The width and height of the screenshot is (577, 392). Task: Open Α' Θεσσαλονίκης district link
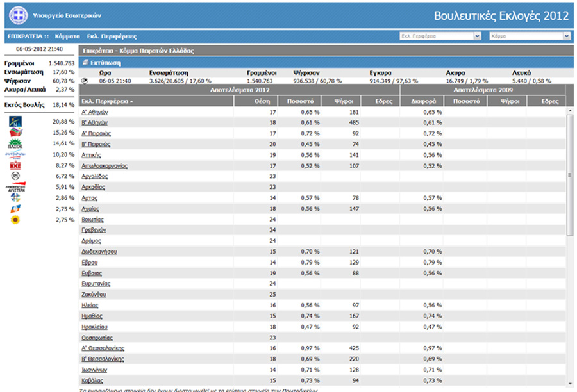click(x=103, y=348)
